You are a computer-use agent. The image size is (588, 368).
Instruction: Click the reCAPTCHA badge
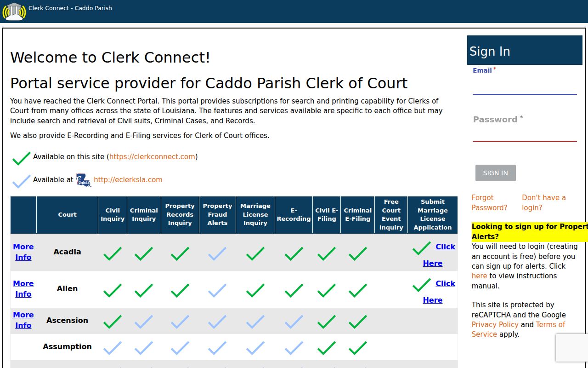click(572, 348)
